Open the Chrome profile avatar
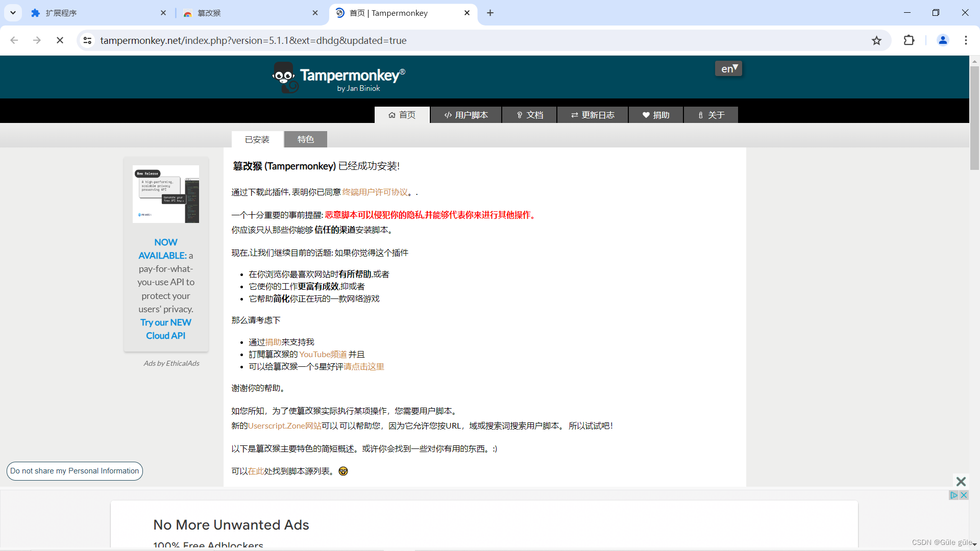This screenshot has width=980, height=551. pos(943,40)
